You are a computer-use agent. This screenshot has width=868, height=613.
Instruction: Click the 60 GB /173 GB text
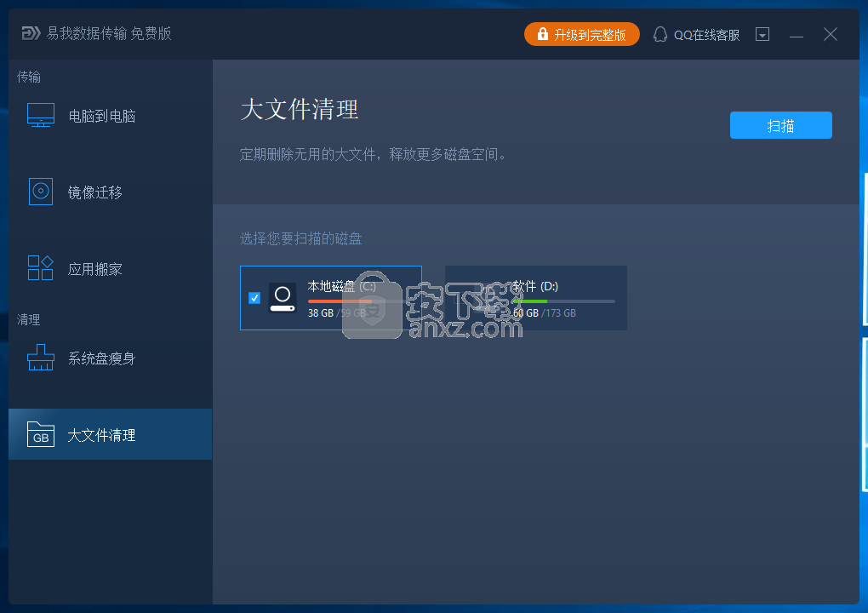544,312
